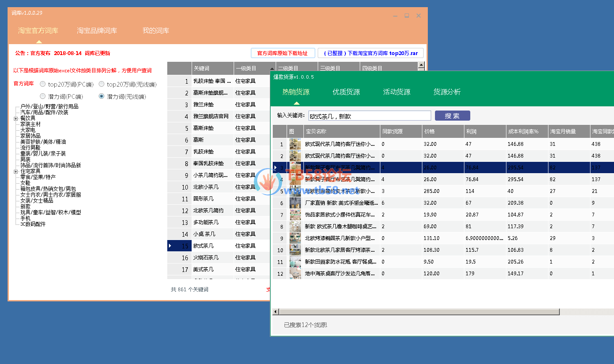Select 户外/登山/野营/旅行用品 category
The image size is (614, 364).
(50, 107)
